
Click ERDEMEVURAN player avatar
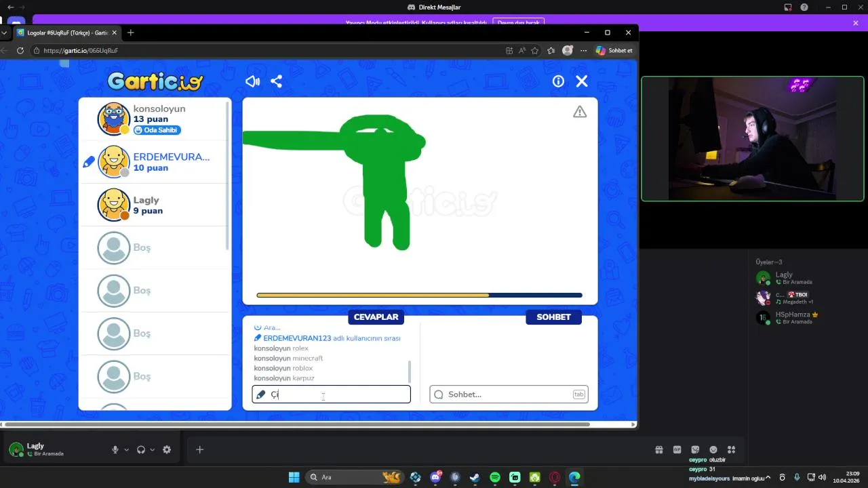point(114,162)
